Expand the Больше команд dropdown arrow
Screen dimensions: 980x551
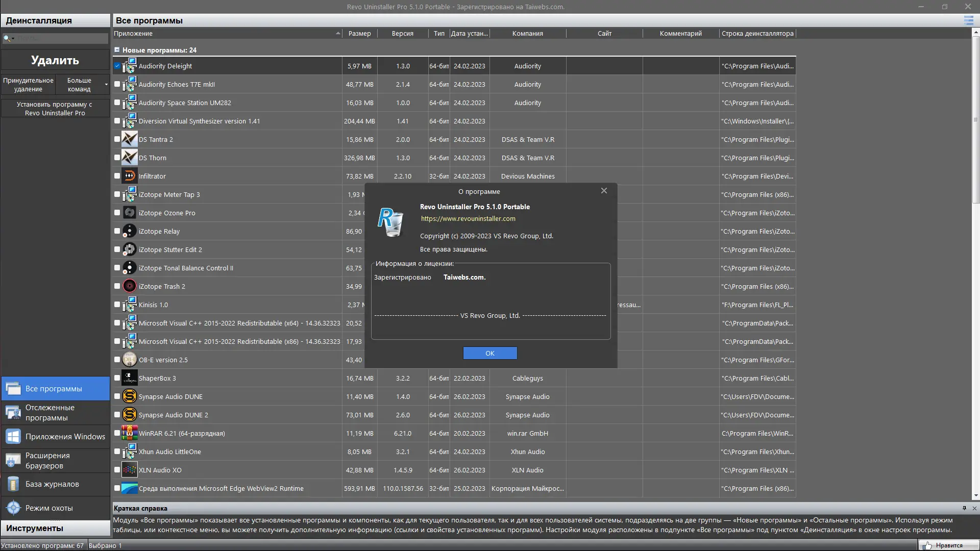[106, 85]
